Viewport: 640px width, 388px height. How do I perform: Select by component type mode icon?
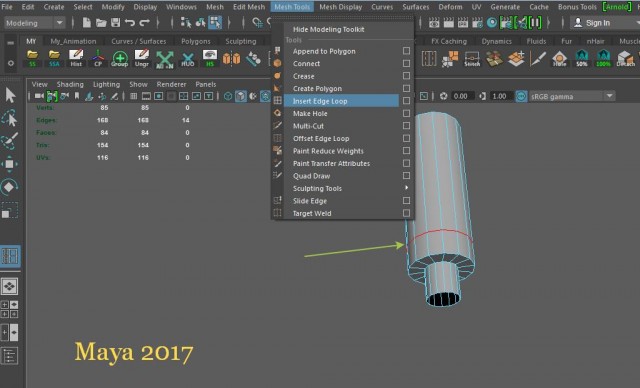pos(215,23)
